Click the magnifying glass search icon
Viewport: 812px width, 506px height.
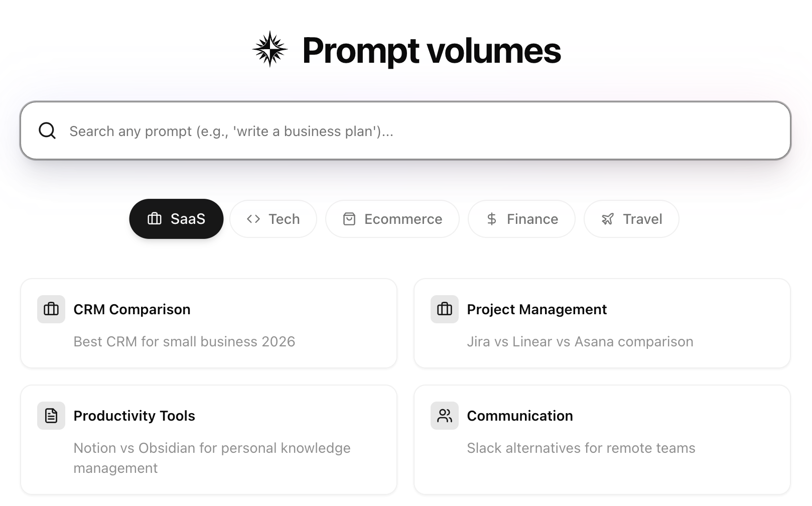(x=47, y=130)
